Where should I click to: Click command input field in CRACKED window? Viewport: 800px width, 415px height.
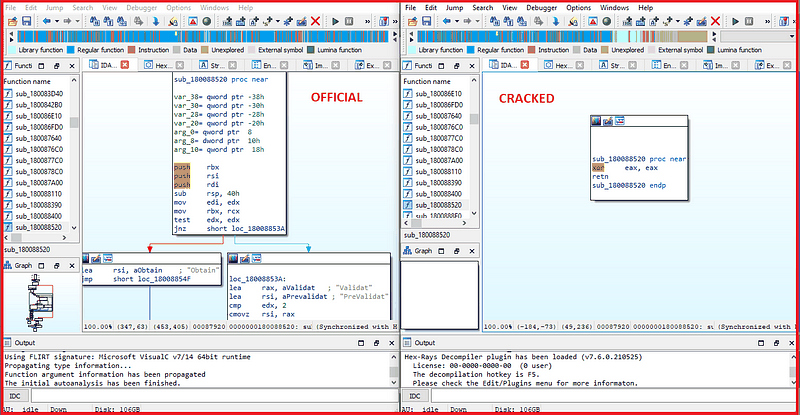(x=614, y=396)
